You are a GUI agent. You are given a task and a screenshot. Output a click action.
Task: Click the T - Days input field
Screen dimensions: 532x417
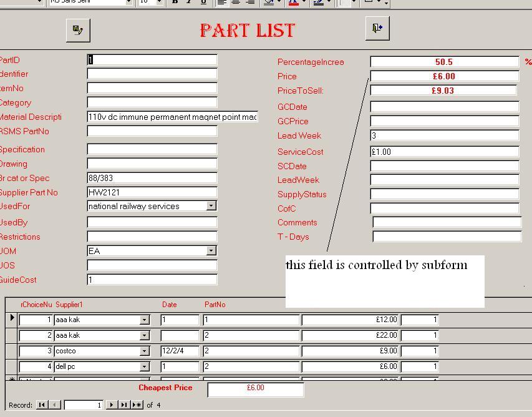[447, 237]
